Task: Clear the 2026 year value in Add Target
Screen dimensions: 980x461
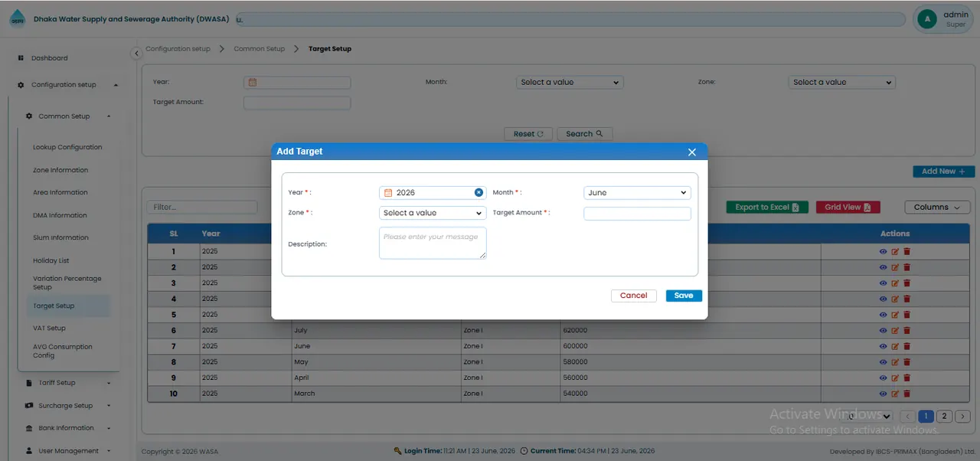Action: 479,193
